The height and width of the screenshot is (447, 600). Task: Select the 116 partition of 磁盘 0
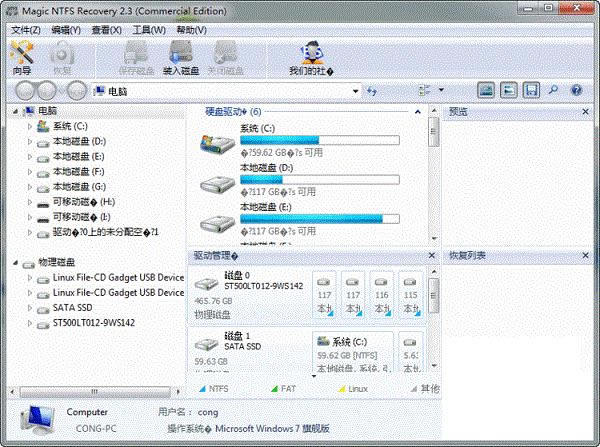tap(382, 295)
